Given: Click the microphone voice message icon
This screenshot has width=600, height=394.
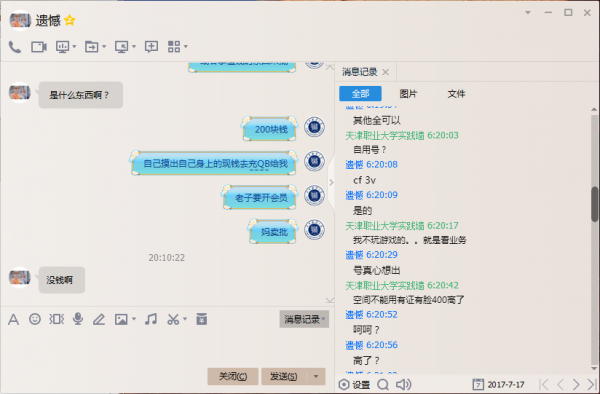Looking at the screenshot, I should 78,319.
